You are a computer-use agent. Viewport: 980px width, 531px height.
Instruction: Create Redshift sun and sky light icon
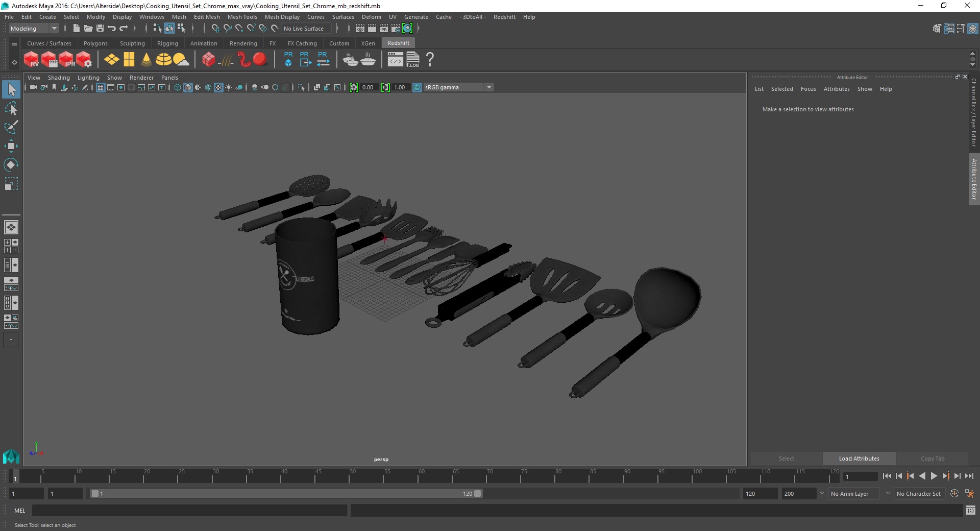[x=181, y=60]
